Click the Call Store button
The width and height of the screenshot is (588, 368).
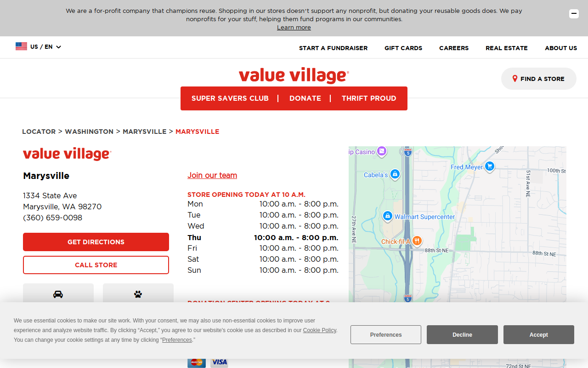click(96, 265)
